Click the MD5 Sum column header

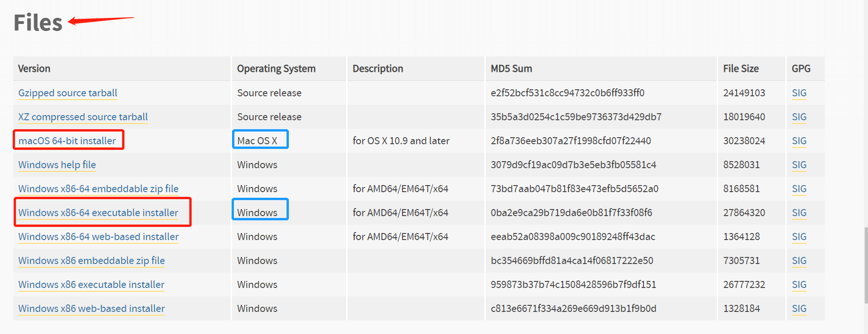click(x=512, y=69)
